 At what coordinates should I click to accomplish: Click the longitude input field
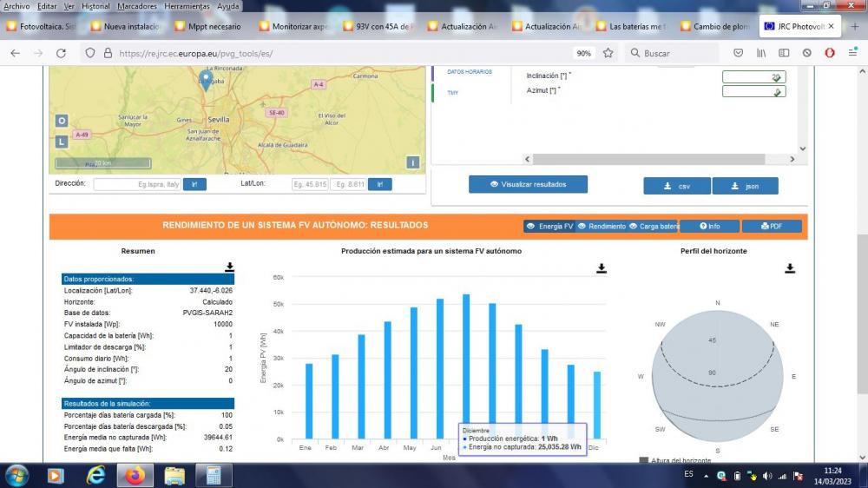click(x=349, y=184)
